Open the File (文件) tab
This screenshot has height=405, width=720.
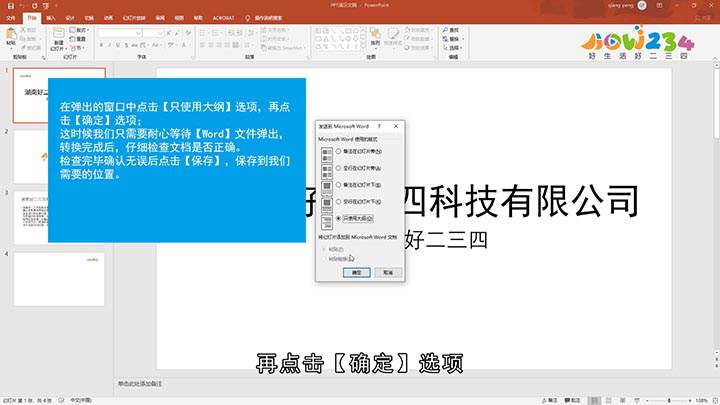click(11, 18)
